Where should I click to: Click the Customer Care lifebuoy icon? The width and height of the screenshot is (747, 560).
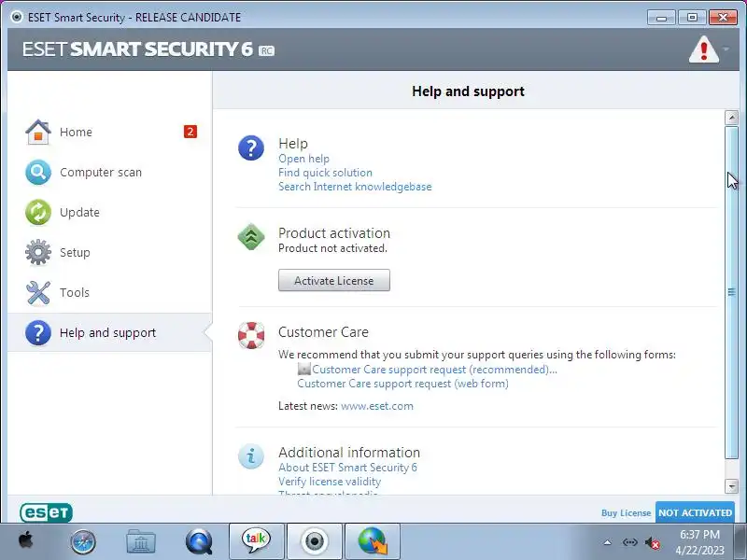251,335
